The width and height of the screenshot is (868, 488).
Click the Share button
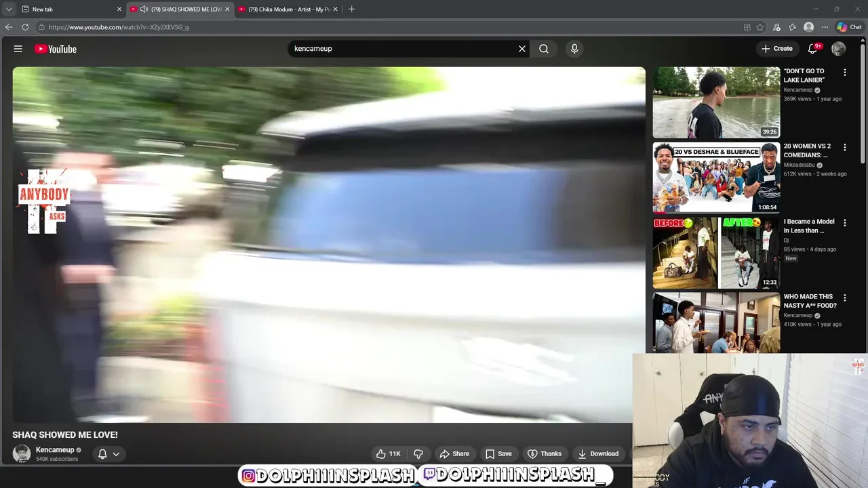454,454
